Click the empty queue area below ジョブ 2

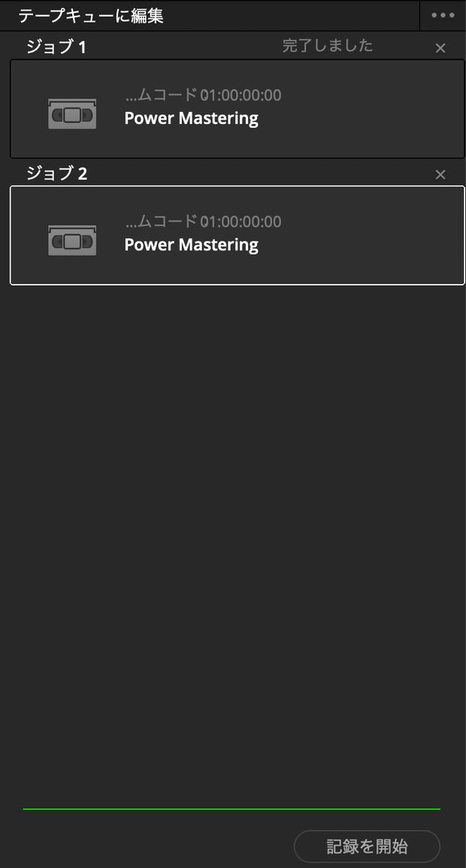[233, 543]
